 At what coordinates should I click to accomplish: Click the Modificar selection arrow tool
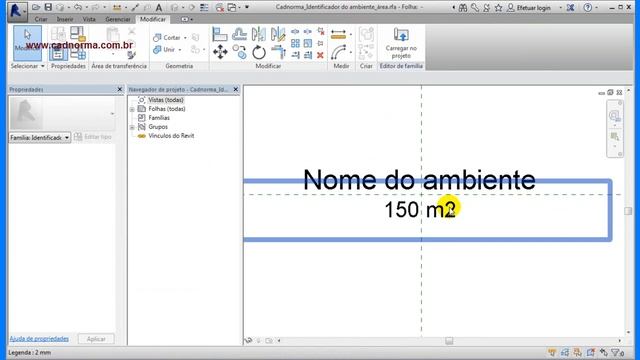(27, 43)
